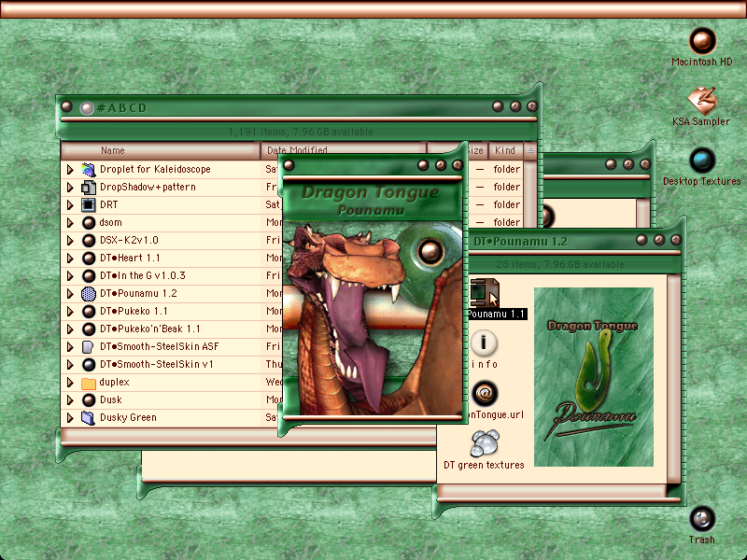Select the DT•Heart 1.1 icon

(89, 259)
